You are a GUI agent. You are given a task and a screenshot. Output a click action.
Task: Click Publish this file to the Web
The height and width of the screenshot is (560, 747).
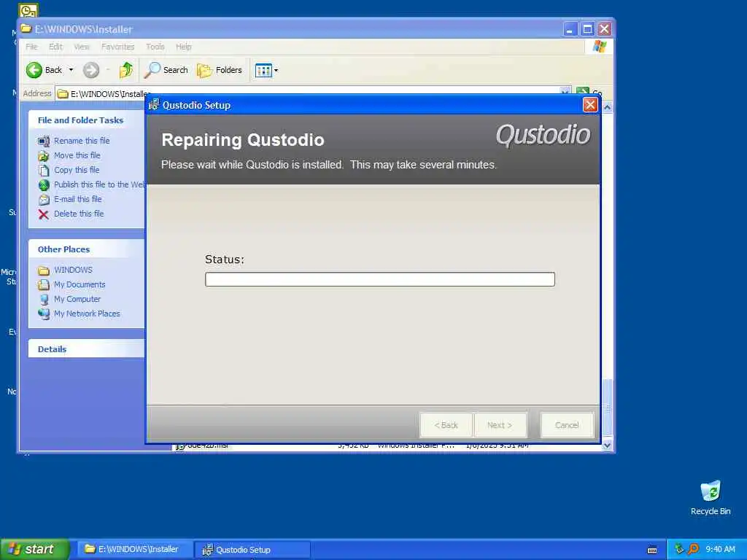tap(99, 184)
